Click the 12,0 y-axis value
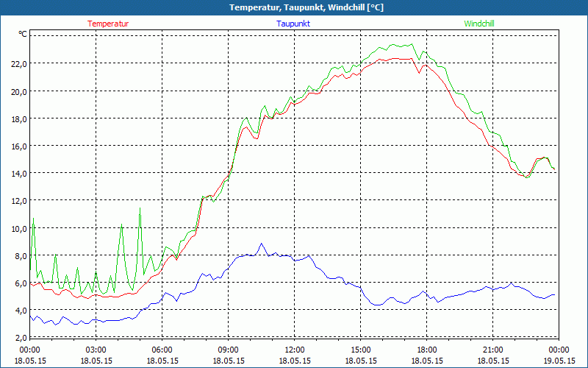 pyautogui.click(x=19, y=201)
